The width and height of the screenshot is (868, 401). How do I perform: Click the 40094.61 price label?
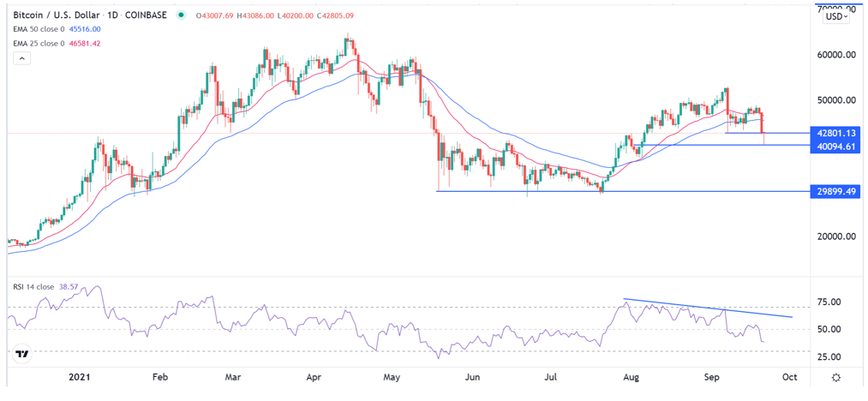(x=837, y=147)
